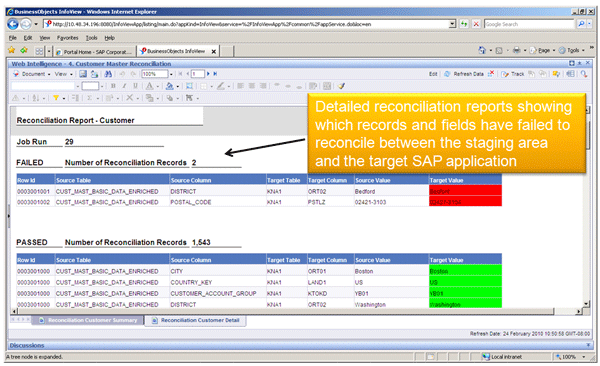Click the yellow filter funnel icon
Viewport: 600px width, 366px height.
[55, 98]
